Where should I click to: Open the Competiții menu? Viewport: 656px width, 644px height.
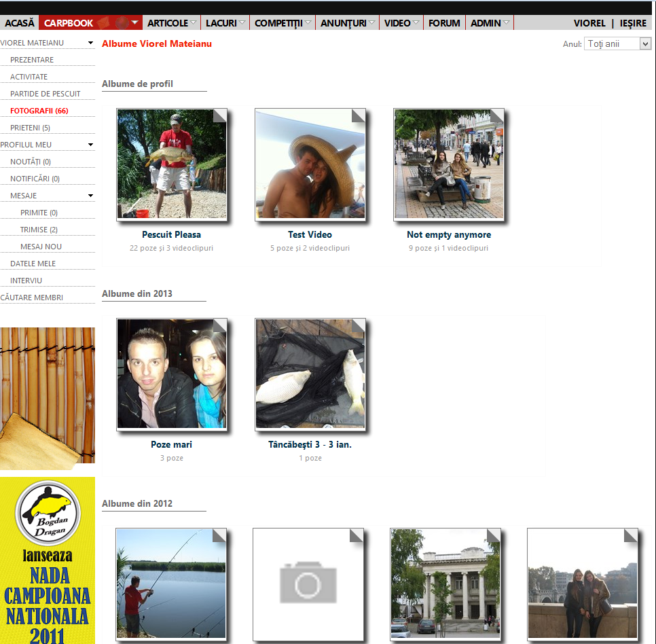tap(283, 23)
